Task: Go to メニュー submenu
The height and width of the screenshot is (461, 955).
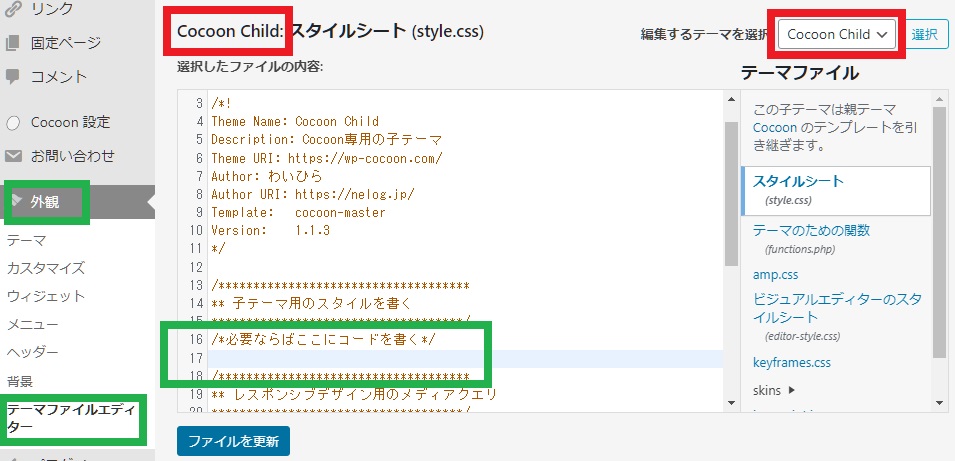Action: pyautogui.click(x=33, y=325)
